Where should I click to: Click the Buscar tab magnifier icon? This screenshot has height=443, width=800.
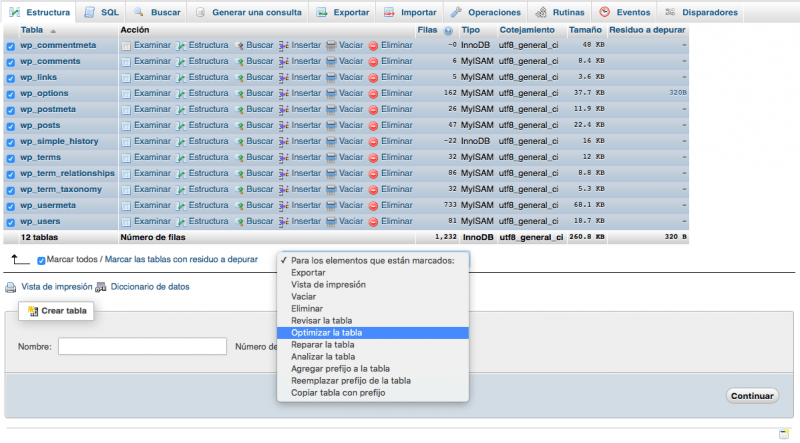coord(139,12)
